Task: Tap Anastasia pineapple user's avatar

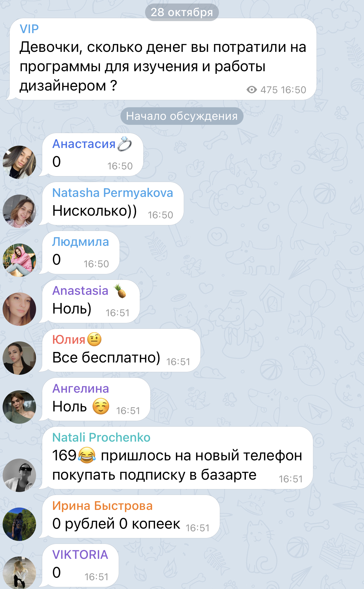Action: coord(19,309)
